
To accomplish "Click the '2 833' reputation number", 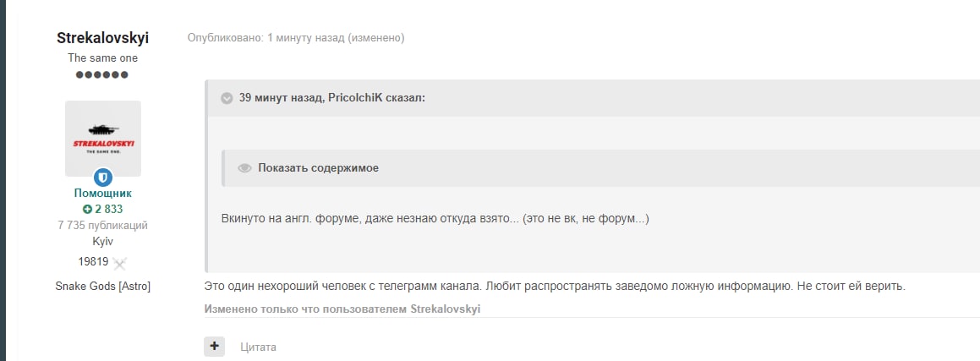I will [108, 209].
